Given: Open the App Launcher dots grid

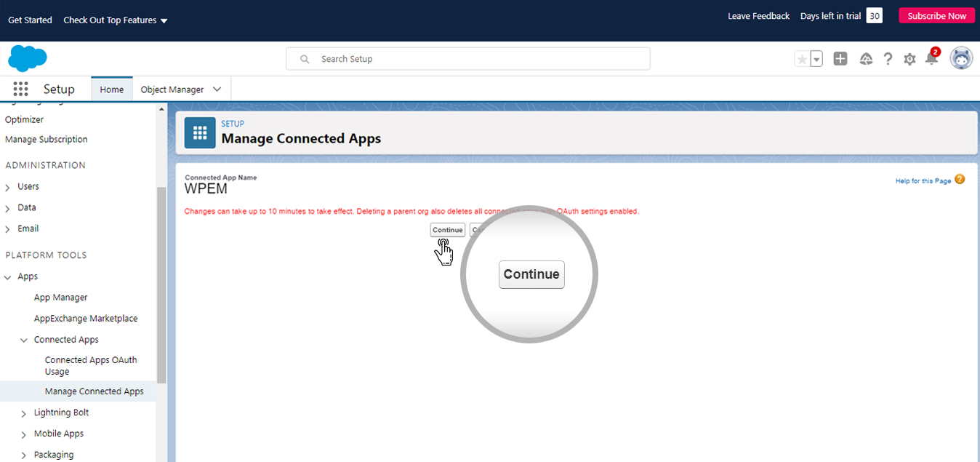Looking at the screenshot, I should [x=20, y=89].
